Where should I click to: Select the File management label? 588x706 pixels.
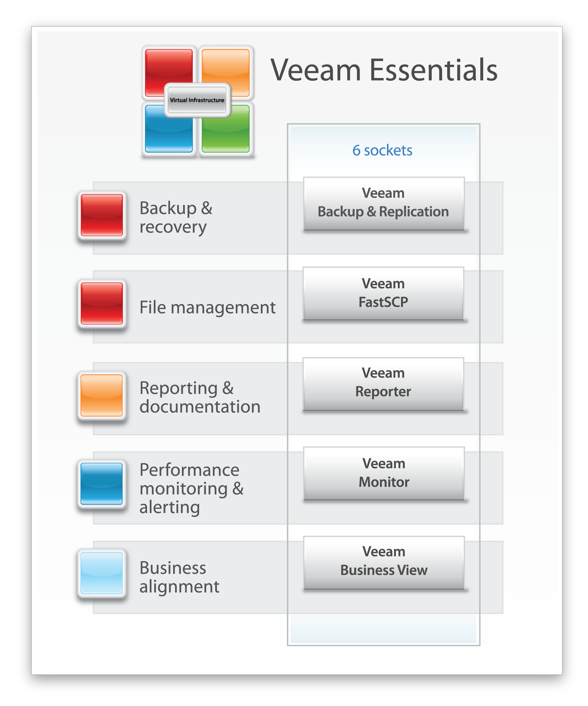pyautogui.click(x=208, y=307)
